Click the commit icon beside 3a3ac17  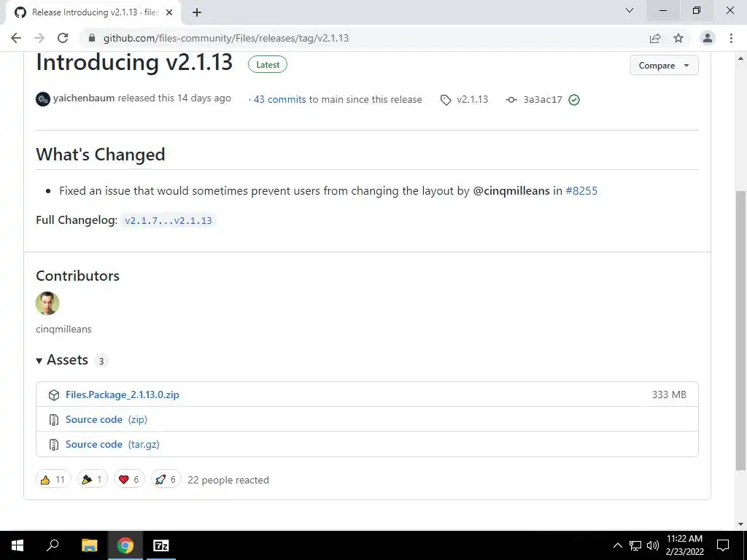point(511,99)
